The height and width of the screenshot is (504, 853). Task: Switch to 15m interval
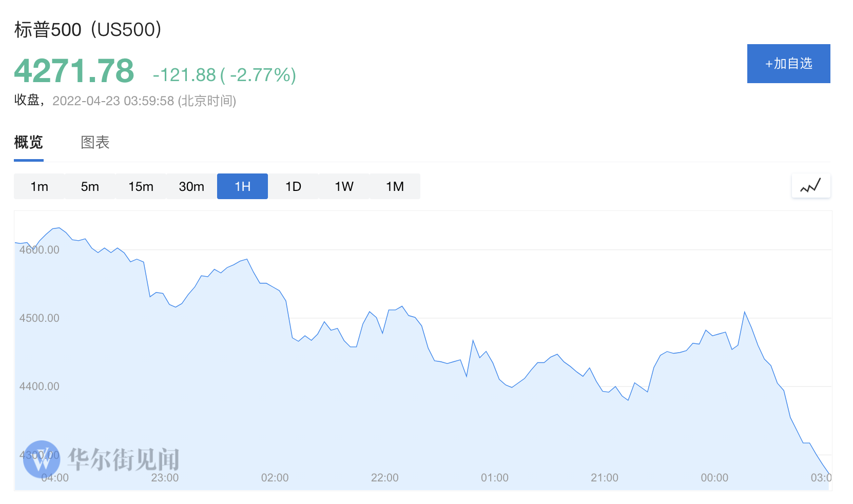(x=141, y=186)
